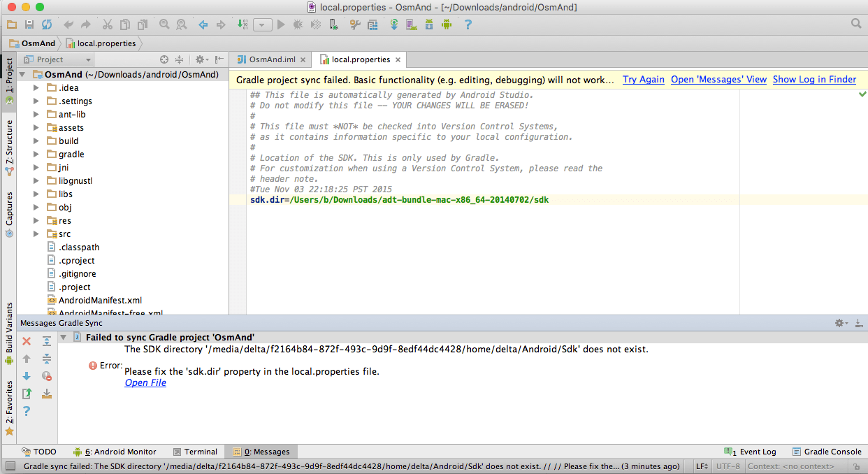Hide the Project tool window
This screenshot has height=474, width=868.
coord(219,59)
